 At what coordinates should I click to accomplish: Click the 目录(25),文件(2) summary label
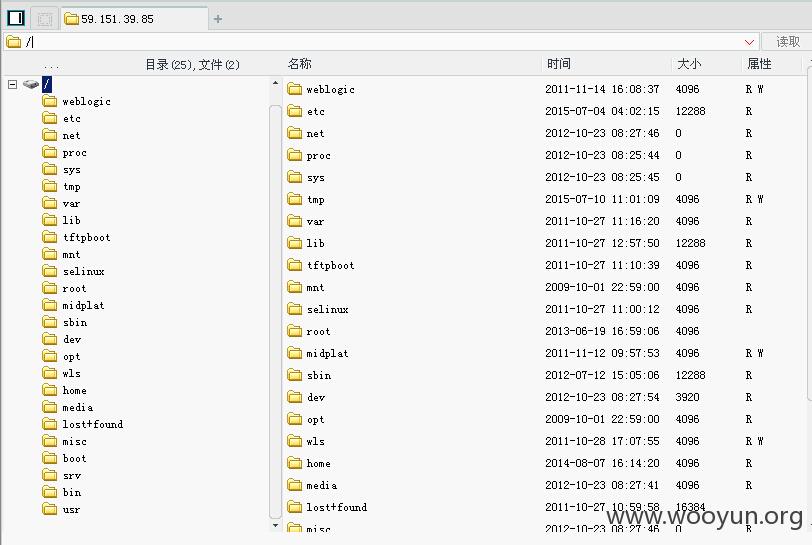[192, 65]
